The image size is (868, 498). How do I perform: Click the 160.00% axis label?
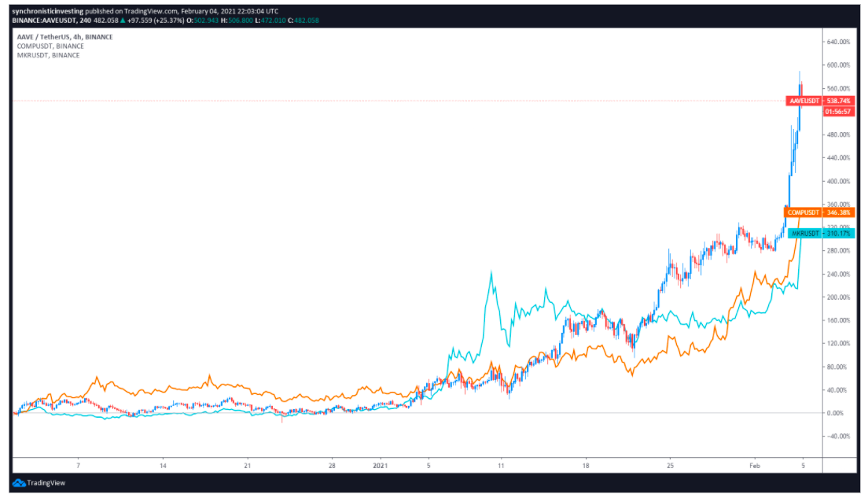[839, 320]
